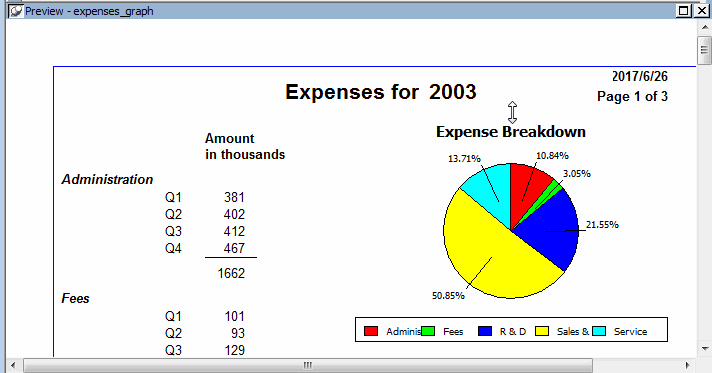Click the 'Expenses for 2003' report title
712x373 pixels.
coord(381,92)
